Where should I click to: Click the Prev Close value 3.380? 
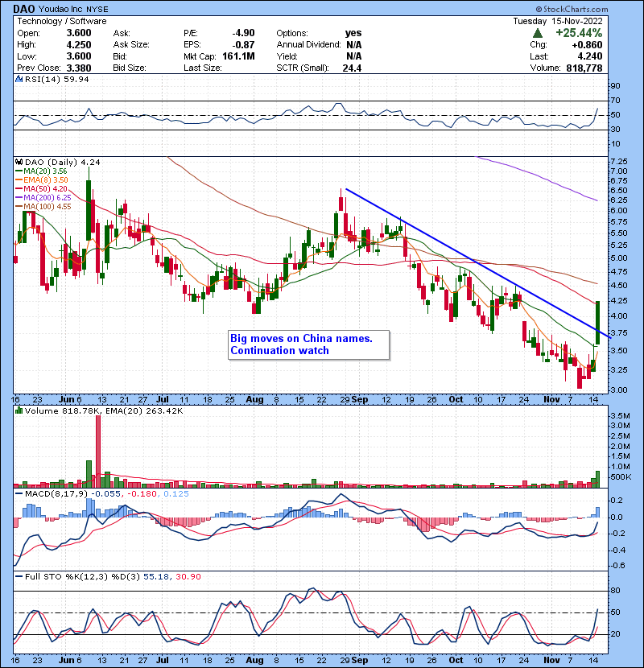point(79,68)
